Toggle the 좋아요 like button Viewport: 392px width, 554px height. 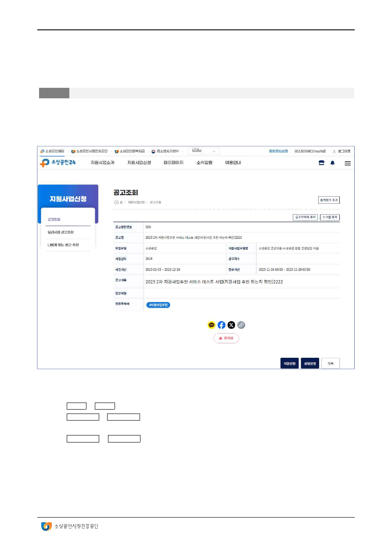(226, 338)
